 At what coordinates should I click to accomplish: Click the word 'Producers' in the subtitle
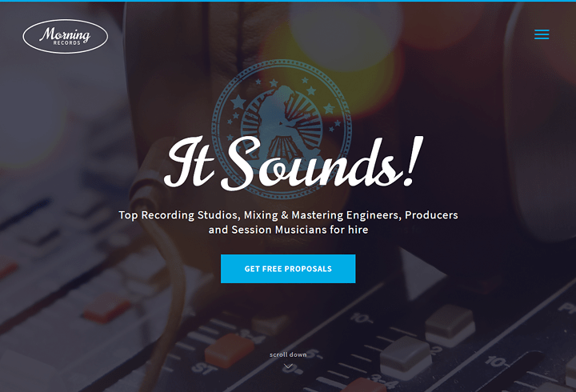(x=431, y=215)
